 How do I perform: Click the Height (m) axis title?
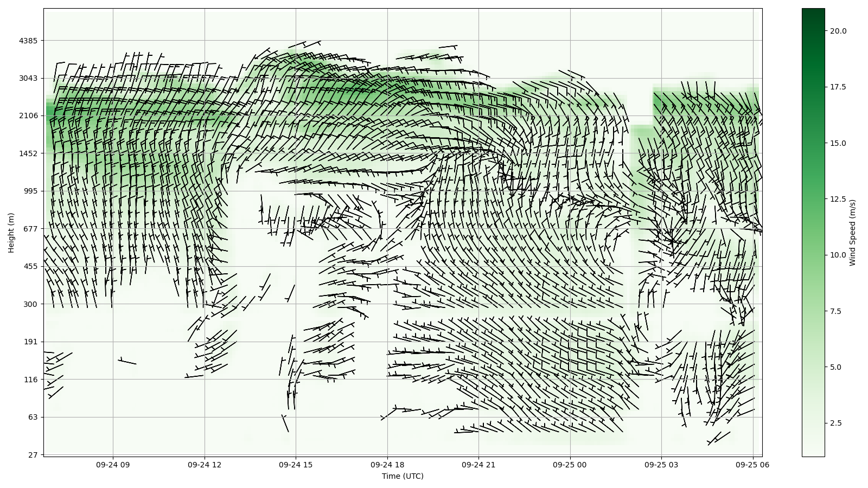pyautogui.click(x=11, y=233)
